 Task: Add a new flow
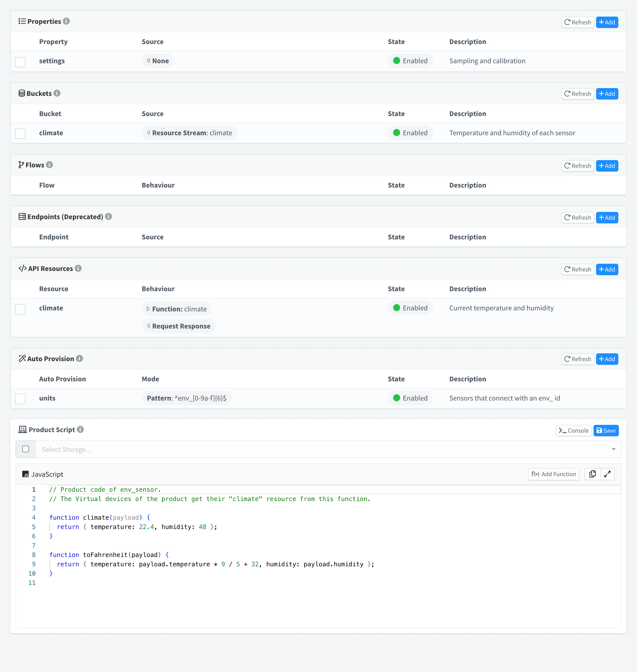607,166
